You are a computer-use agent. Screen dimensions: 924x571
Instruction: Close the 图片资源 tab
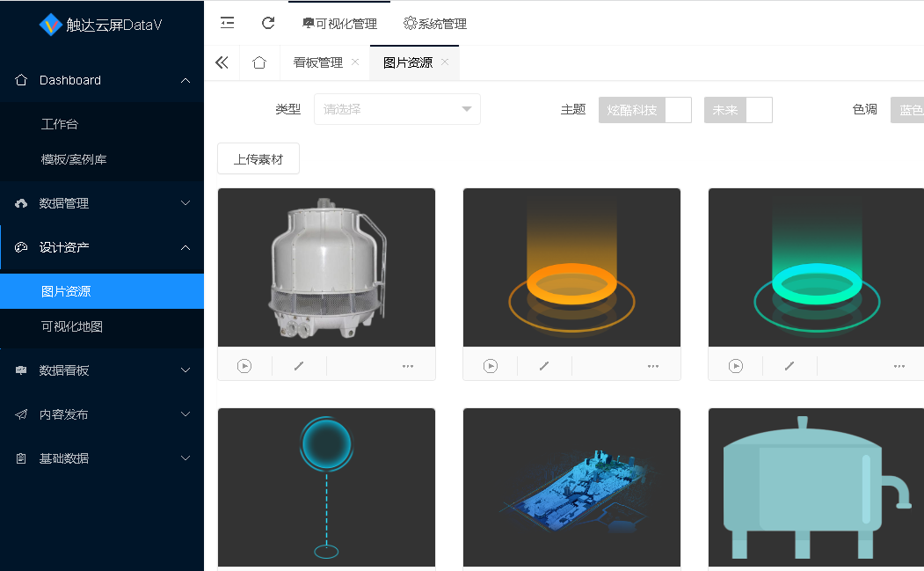[445, 62]
